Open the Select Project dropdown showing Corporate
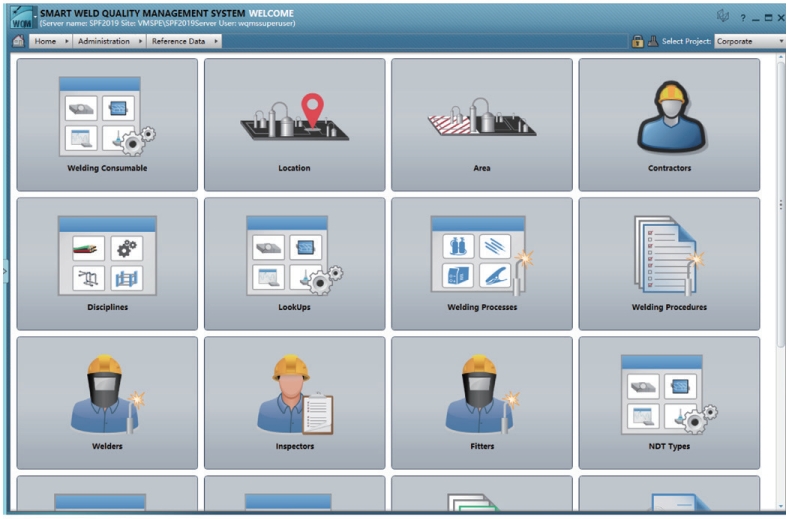The width and height of the screenshot is (790, 519). [x=750, y=41]
